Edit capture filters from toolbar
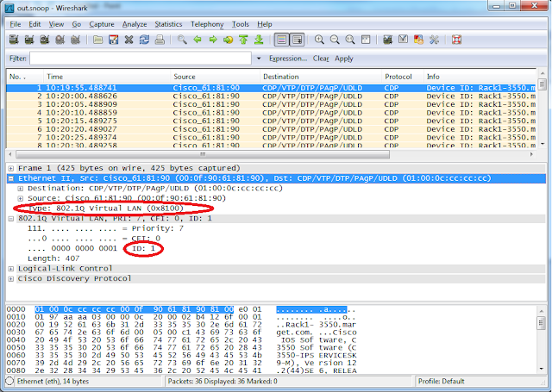This screenshot has width=552, height=392. click(387, 40)
